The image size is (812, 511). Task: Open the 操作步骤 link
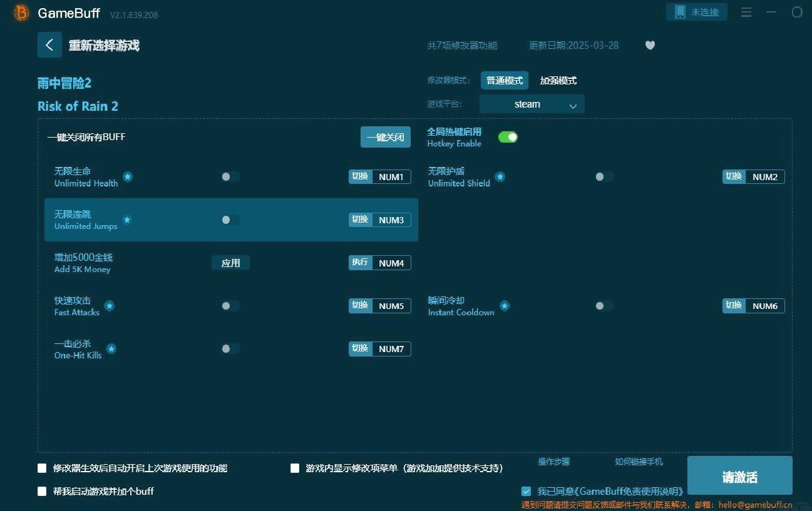point(554,462)
